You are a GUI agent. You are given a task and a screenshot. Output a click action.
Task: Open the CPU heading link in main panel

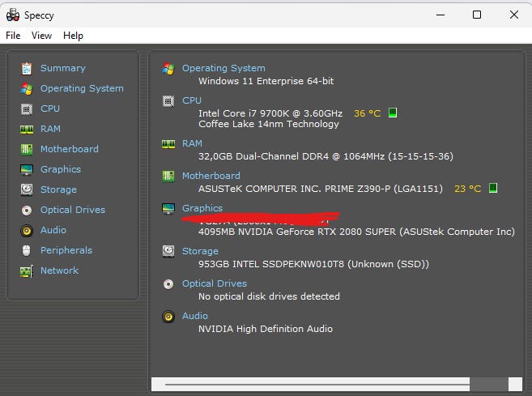(192, 100)
